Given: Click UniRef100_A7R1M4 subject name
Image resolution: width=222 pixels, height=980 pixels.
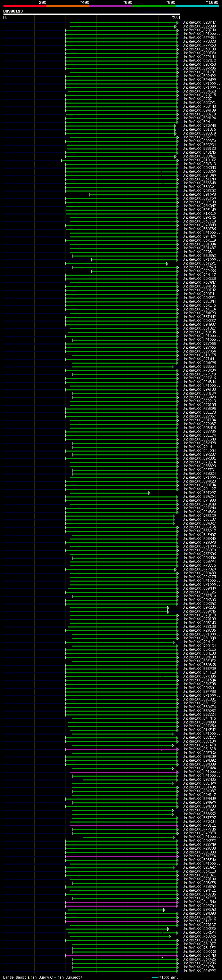Looking at the screenshot, I should [x=199, y=57].
